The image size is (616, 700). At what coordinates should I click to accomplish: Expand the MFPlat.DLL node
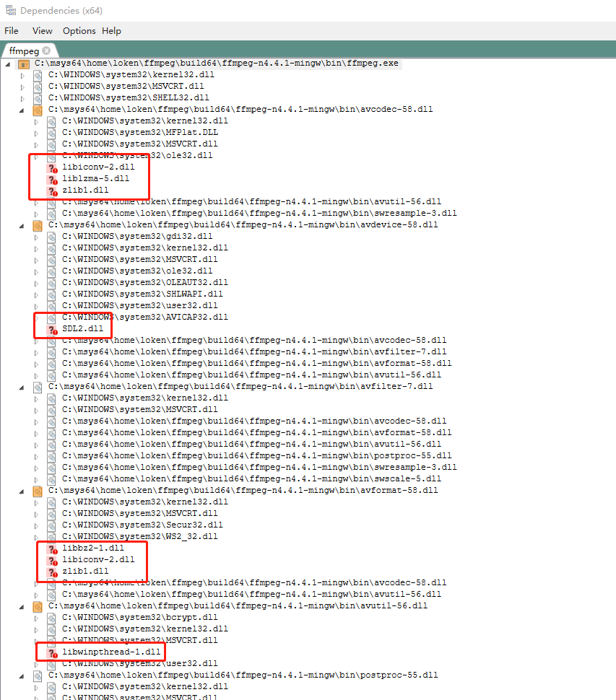pyautogui.click(x=36, y=133)
